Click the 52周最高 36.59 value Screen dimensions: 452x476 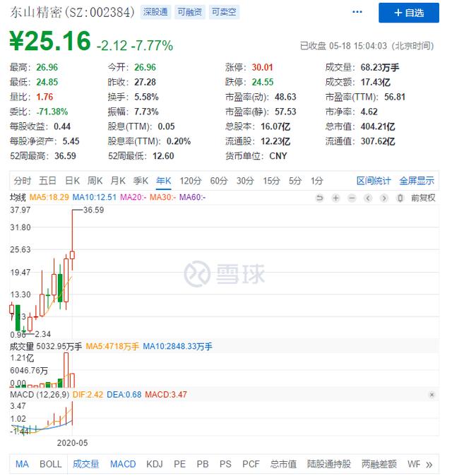click(x=65, y=156)
